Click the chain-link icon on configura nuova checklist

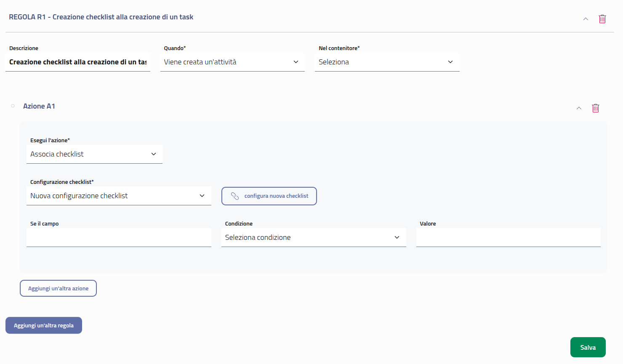236,196
